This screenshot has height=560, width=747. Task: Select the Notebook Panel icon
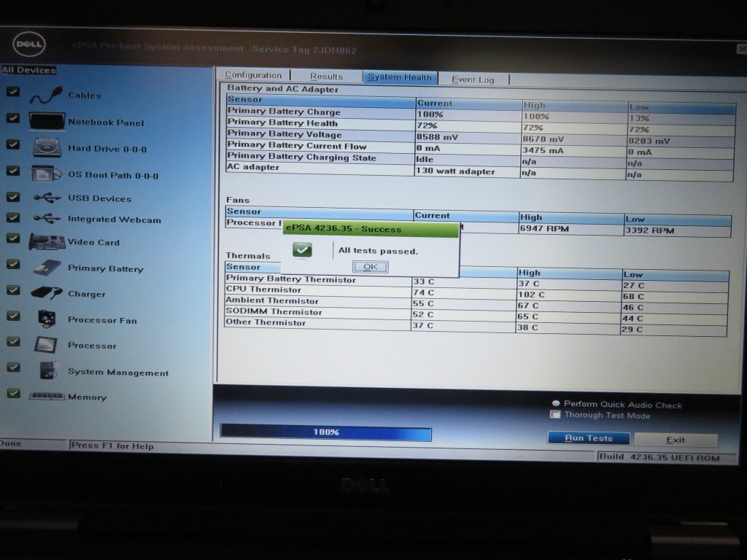[x=47, y=121]
